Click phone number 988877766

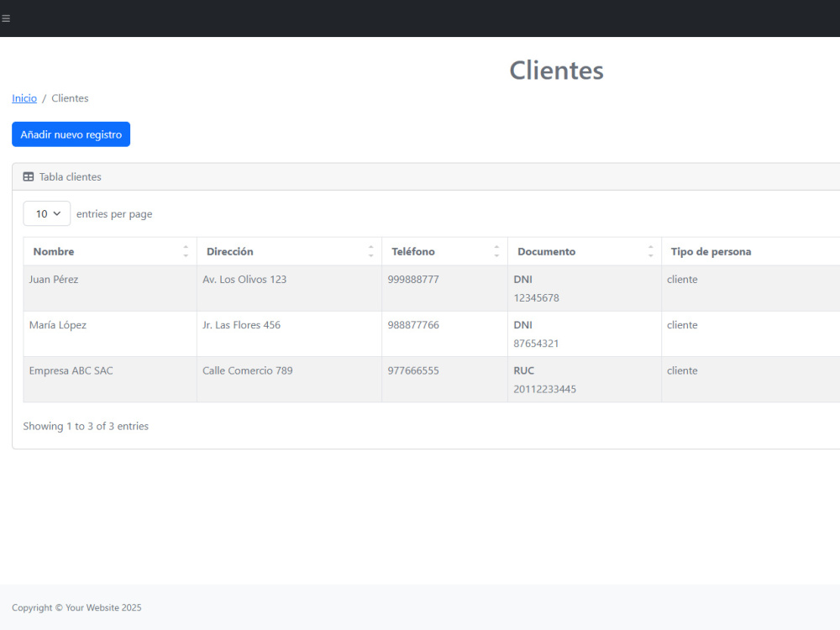coord(413,325)
